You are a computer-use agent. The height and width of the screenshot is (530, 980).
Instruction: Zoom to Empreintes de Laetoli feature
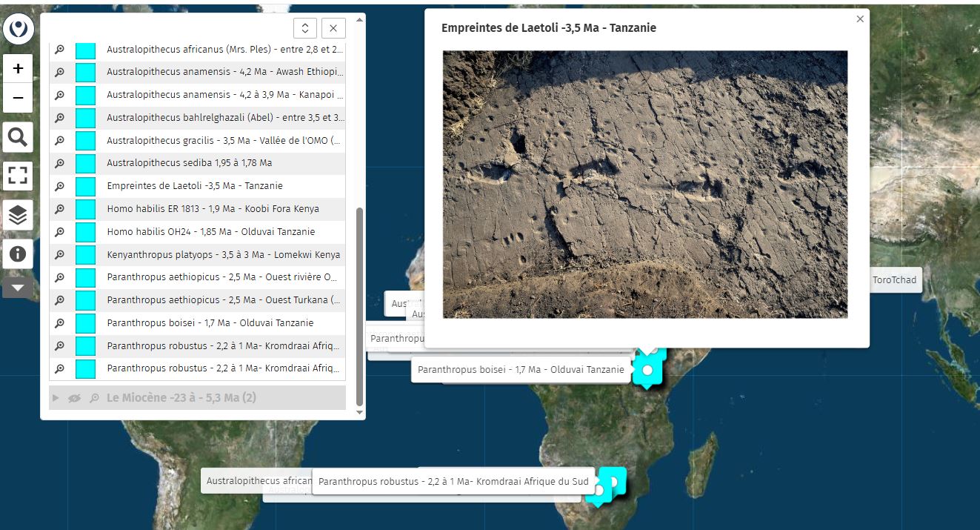(60, 186)
